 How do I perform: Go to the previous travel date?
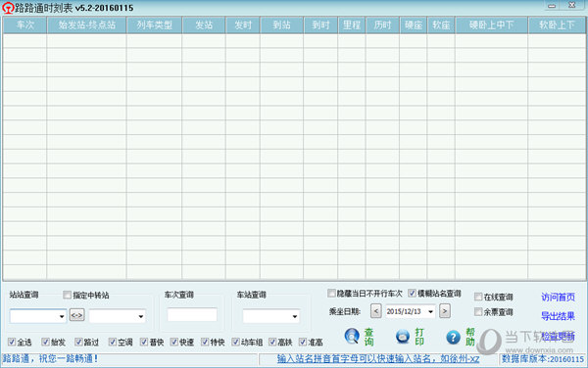pyautogui.click(x=375, y=310)
